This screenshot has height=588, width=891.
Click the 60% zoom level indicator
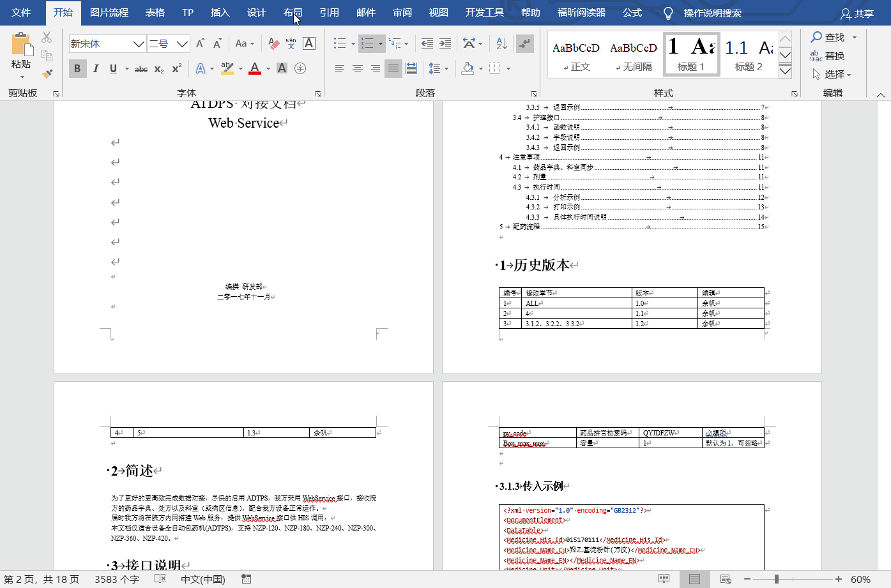pos(860,579)
